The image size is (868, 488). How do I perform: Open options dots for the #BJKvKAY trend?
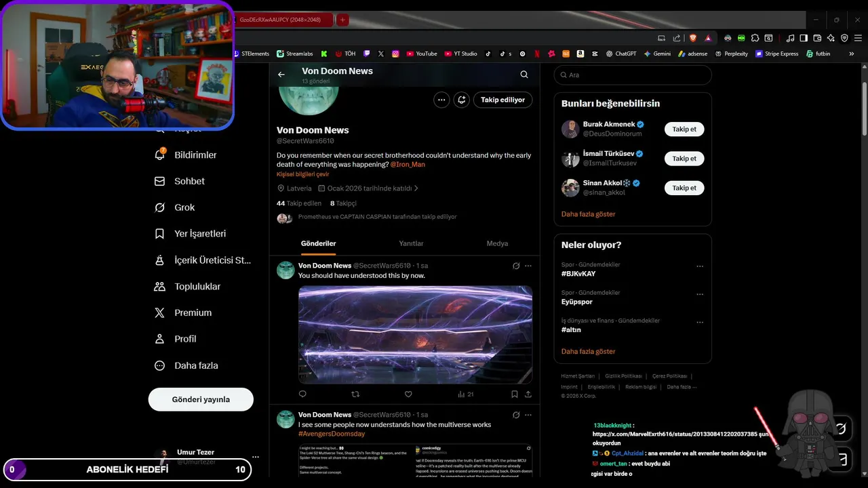[701, 267]
